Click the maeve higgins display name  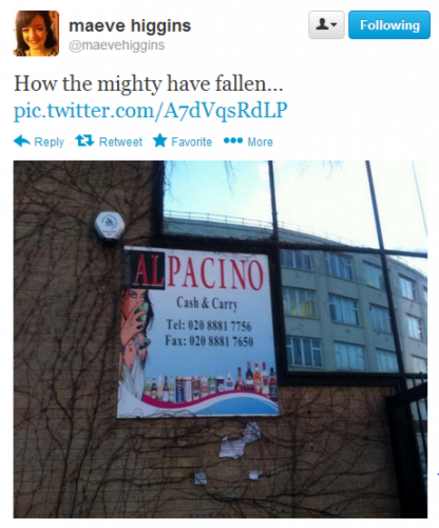[x=130, y=26]
